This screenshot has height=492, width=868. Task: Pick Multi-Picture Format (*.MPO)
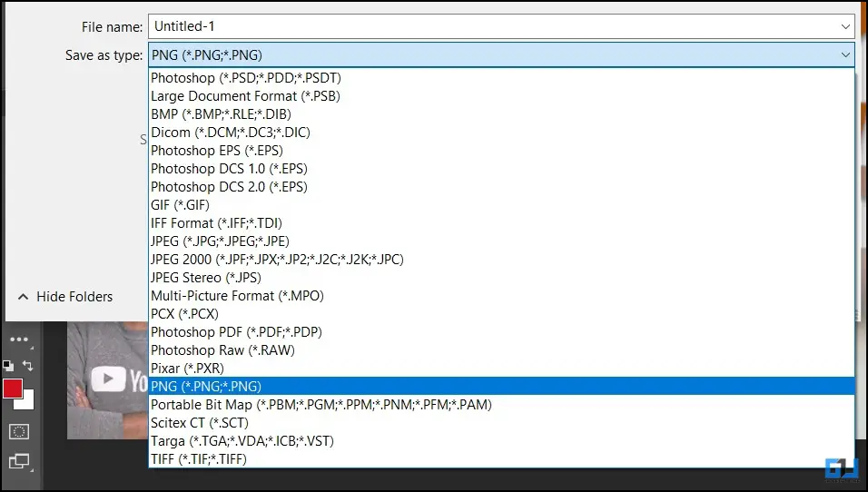click(501, 296)
